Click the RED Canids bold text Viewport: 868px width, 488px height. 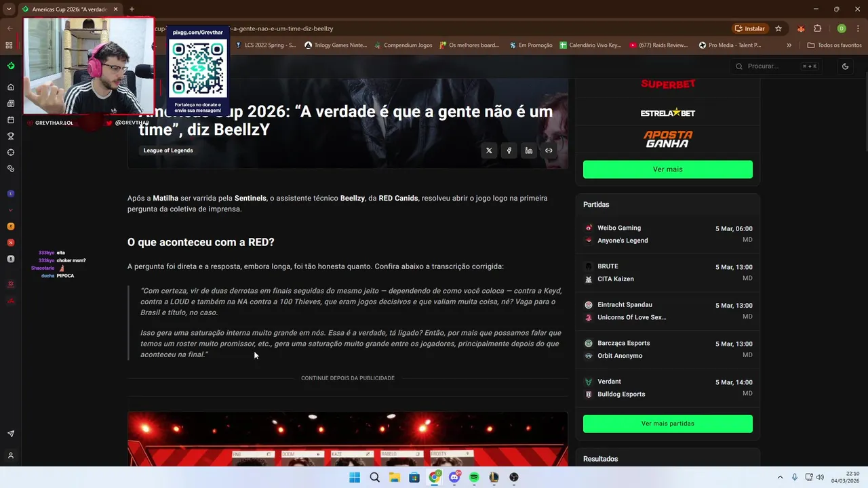[x=398, y=198]
